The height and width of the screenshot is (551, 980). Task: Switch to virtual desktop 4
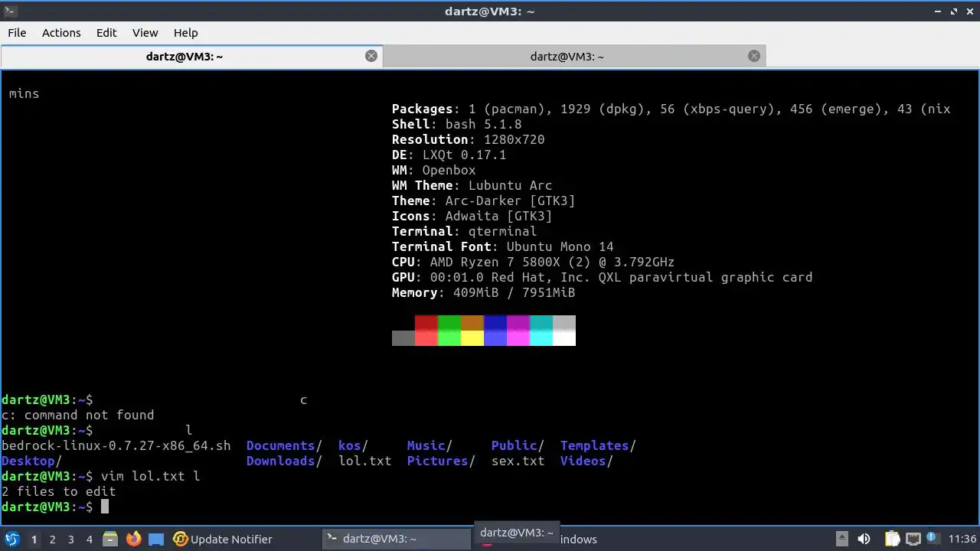click(89, 540)
